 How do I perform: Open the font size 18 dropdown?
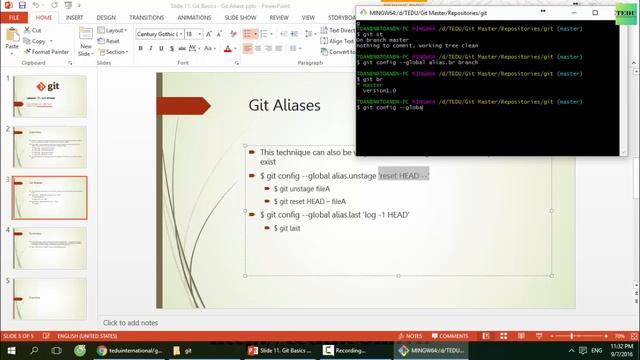pyautogui.click(x=200, y=34)
